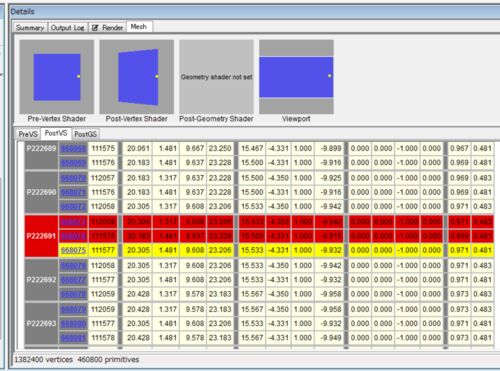The width and height of the screenshot is (500, 371).
Task: Switch to the PreVS data tab
Action: (28, 134)
